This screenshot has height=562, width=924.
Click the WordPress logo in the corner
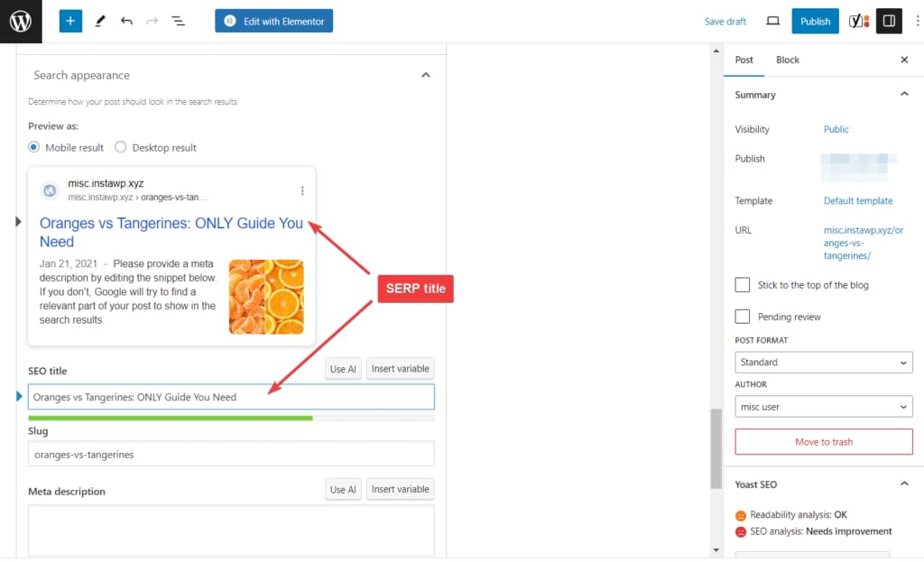[x=21, y=21]
